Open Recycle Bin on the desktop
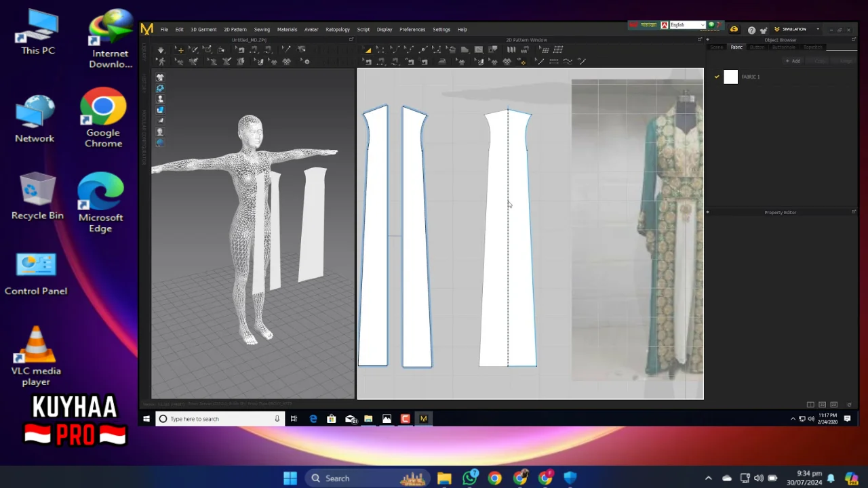The image size is (868, 488). (x=37, y=197)
